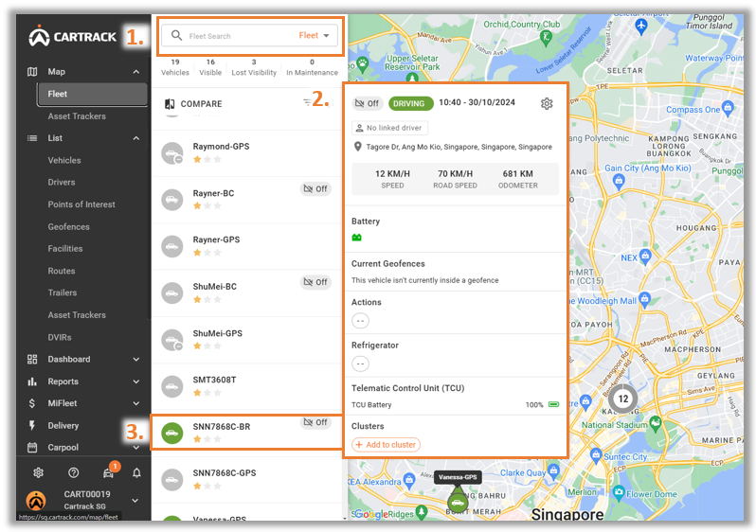Image resolution: width=756 pixels, height=532 pixels.
Task: Open Routes list
Action: [x=62, y=271]
